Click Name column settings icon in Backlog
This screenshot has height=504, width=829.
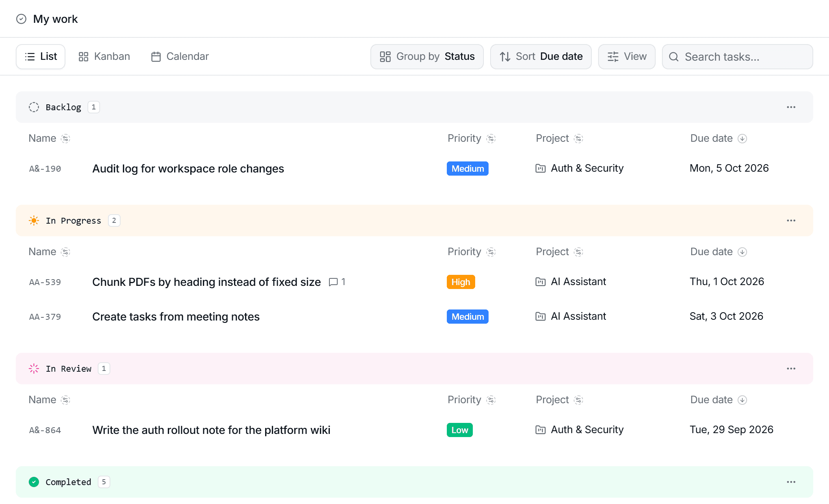tap(65, 139)
